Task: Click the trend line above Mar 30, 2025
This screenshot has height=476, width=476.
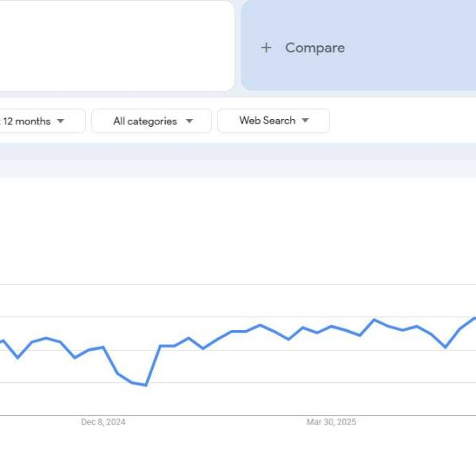Action: point(332,326)
